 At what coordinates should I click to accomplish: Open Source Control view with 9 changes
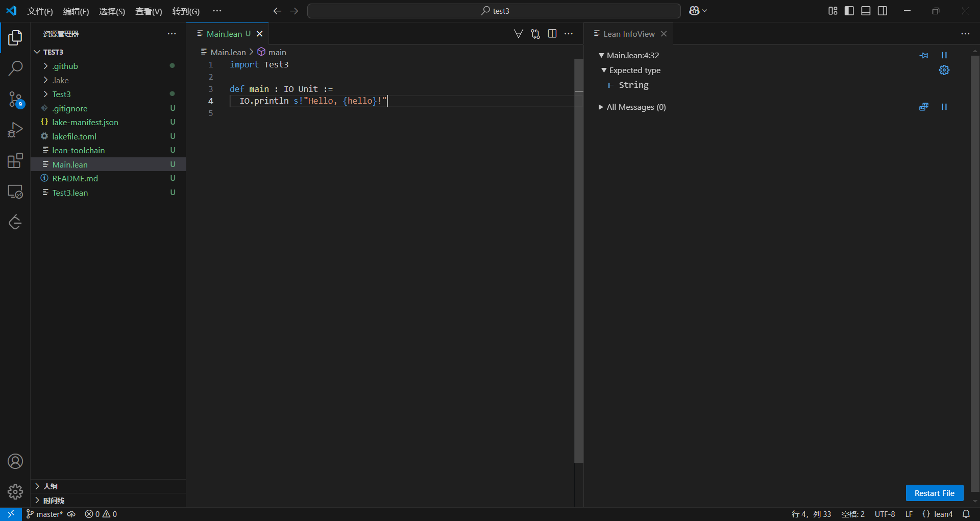click(15, 99)
